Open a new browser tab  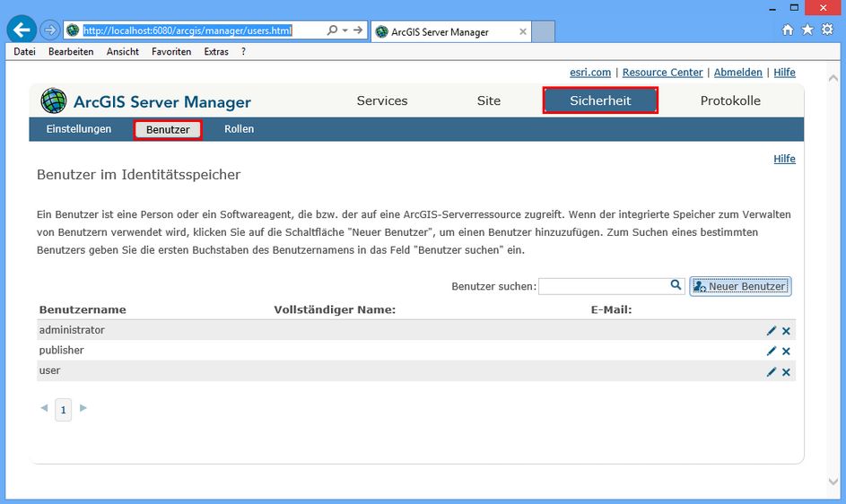pos(543,31)
